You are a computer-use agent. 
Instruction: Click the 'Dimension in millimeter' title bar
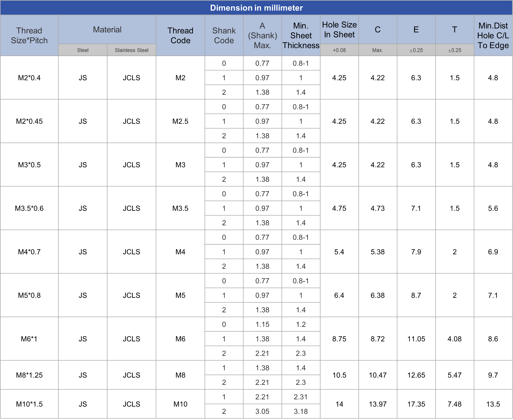pyautogui.click(x=256, y=8)
